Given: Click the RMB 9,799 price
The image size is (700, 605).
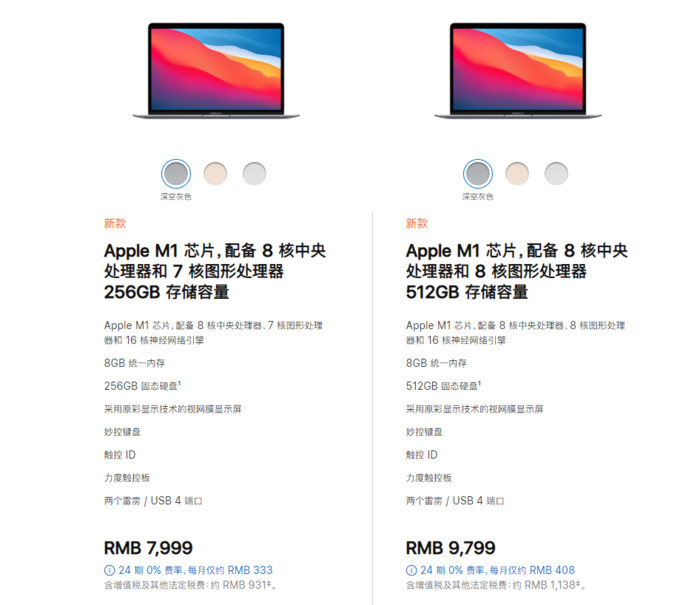Looking at the screenshot, I should coord(450,548).
